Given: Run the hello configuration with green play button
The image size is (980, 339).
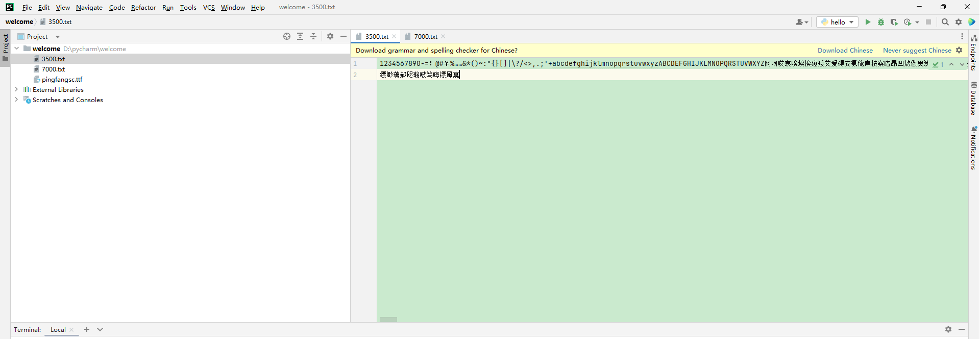Looking at the screenshot, I should [868, 22].
